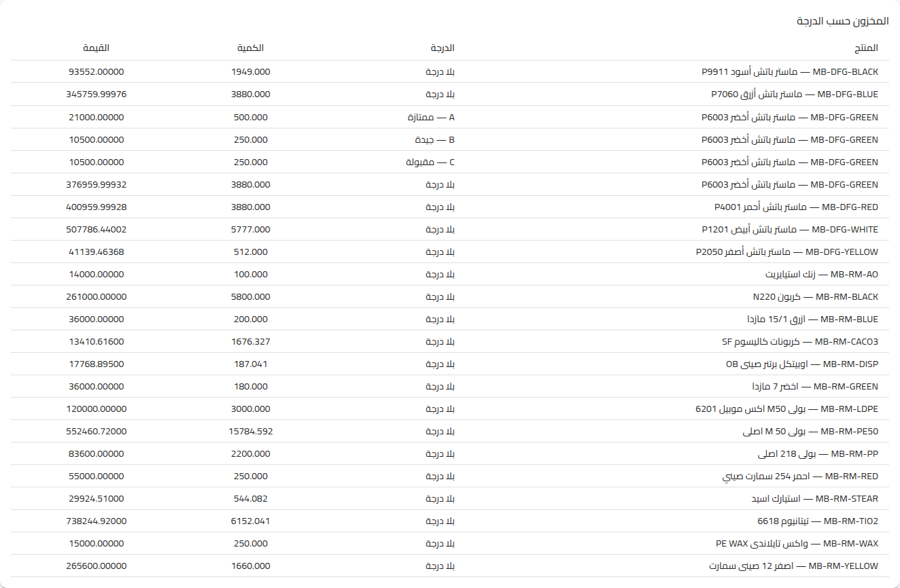The image size is (900, 588).
Task: Click grade C — مقبولة cell
Action: 430,162
